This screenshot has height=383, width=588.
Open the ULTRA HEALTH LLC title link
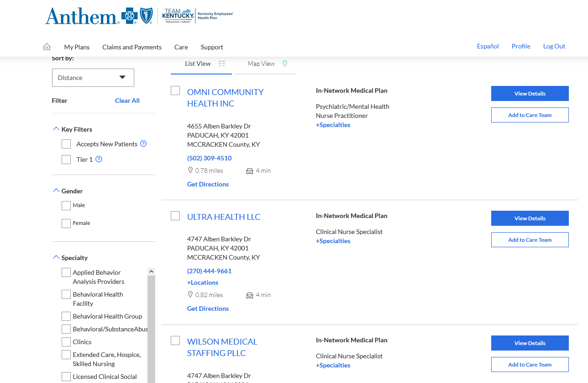coord(224,217)
